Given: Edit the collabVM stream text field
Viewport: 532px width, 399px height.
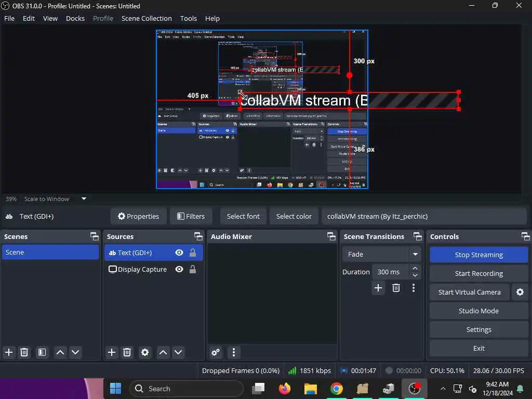Looking at the screenshot, I should 424,217.
